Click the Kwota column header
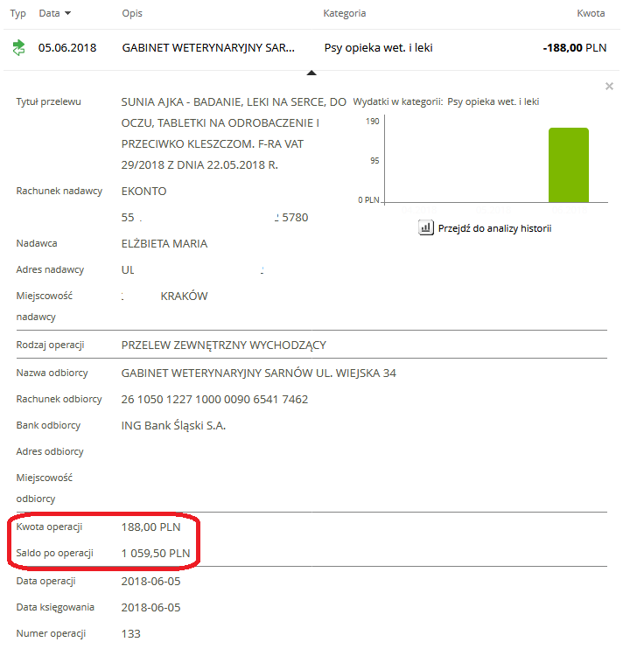The image size is (644, 649). tap(591, 14)
